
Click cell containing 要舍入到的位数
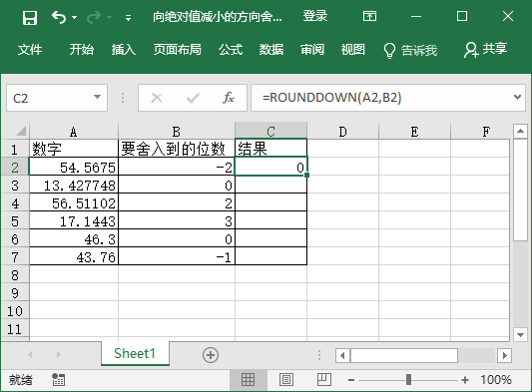177,149
